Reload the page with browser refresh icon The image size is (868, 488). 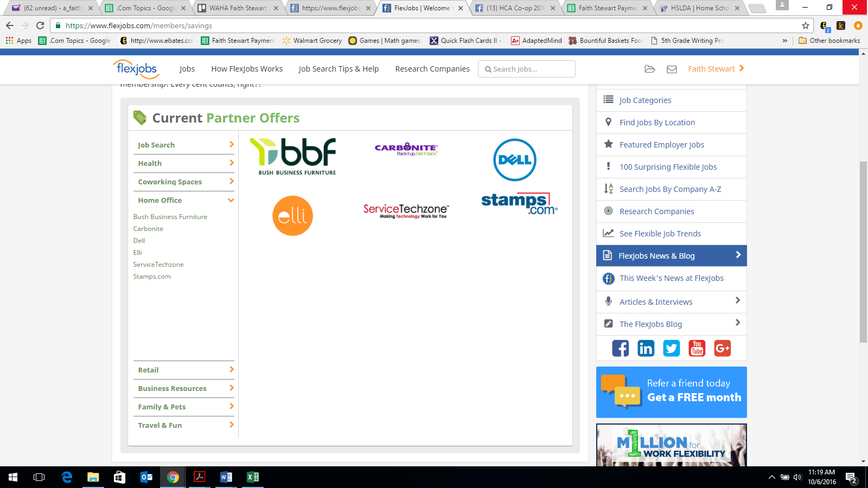(40, 25)
